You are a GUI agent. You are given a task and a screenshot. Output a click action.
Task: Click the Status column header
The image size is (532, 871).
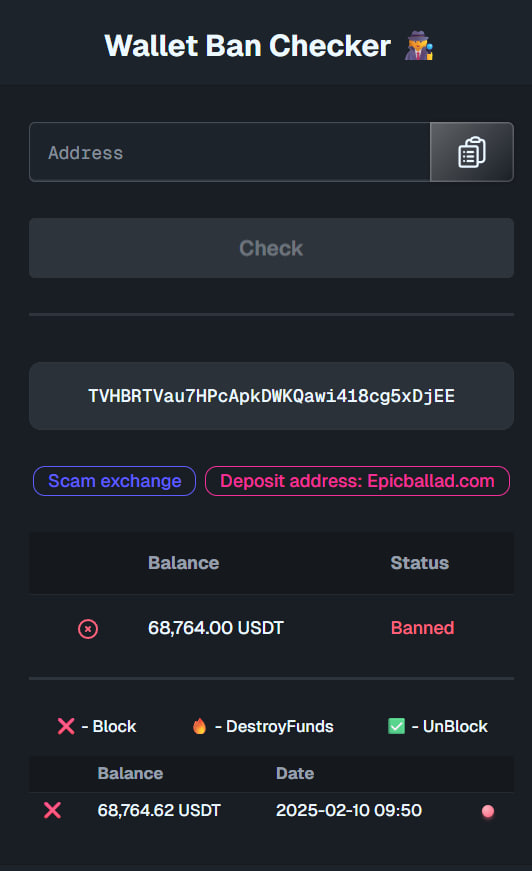pyautogui.click(x=419, y=563)
